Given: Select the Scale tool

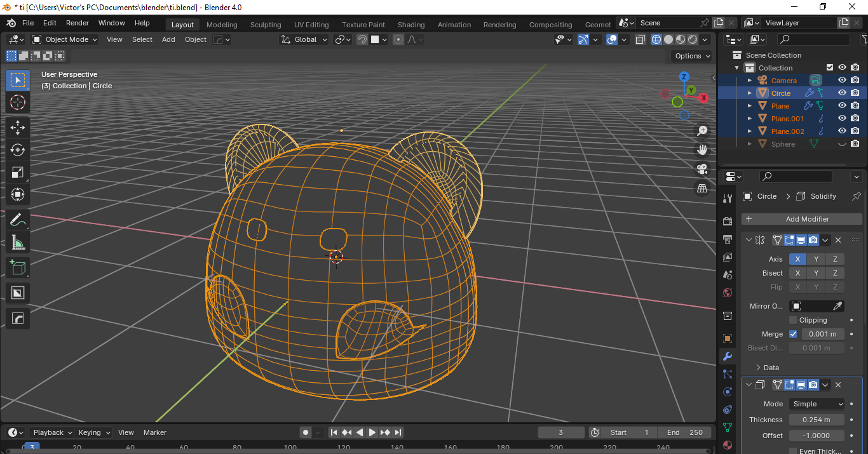Looking at the screenshot, I should tap(18, 172).
